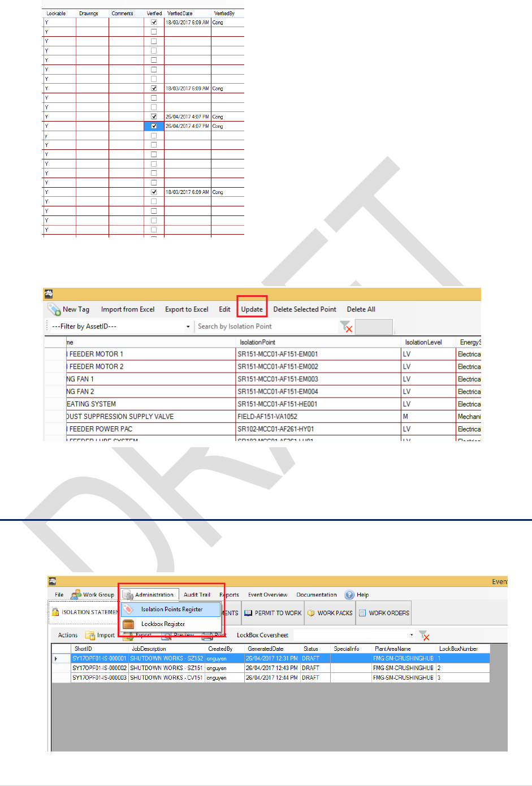Click the Isolation Points Register tag icon
Image resolution: width=532 pixels, height=786 pixels.
tap(129, 609)
